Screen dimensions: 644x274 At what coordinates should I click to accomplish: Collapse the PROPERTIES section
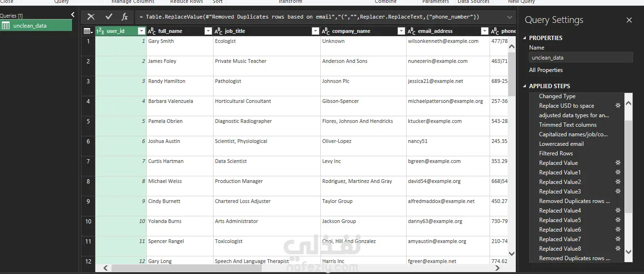pyautogui.click(x=525, y=38)
